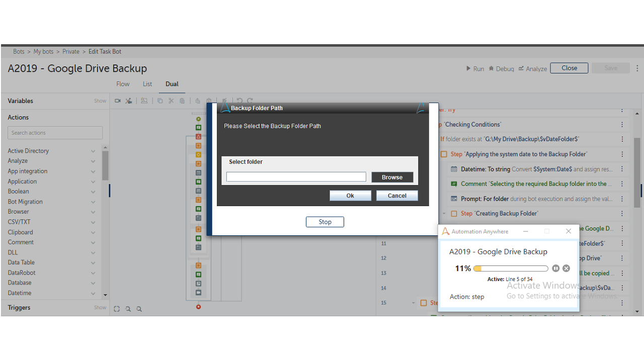Click the calendar icon of the Datetime action
Image resolution: width=644 pixels, height=362 pixels.
(x=454, y=169)
